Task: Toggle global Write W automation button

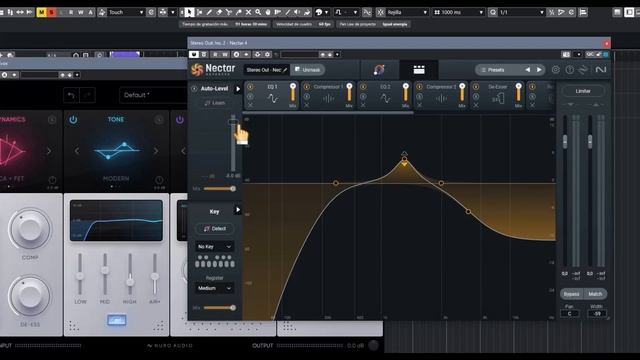Action: (81, 12)
